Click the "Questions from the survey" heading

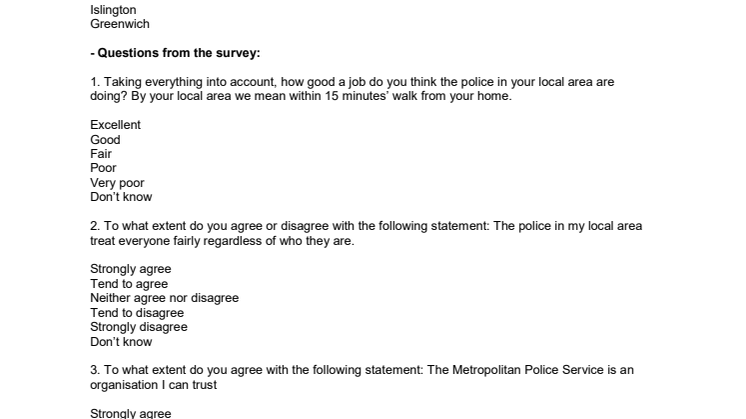point(175,53)
